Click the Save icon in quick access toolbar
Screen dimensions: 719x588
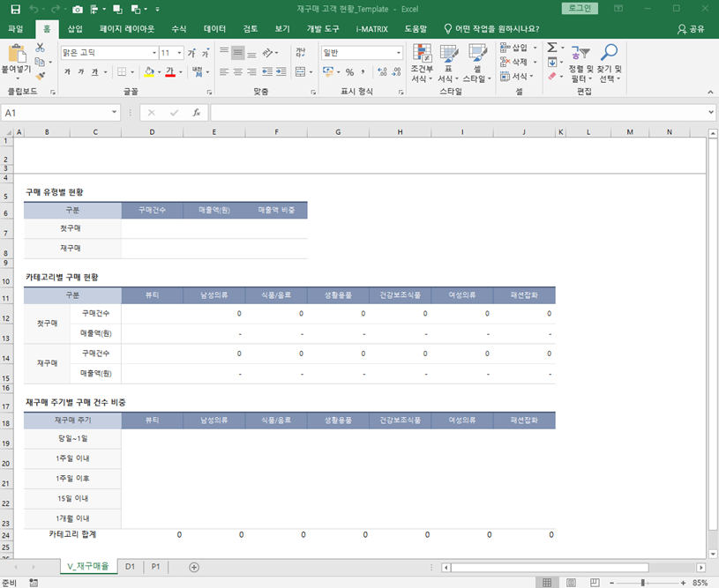tap(15, 9)
